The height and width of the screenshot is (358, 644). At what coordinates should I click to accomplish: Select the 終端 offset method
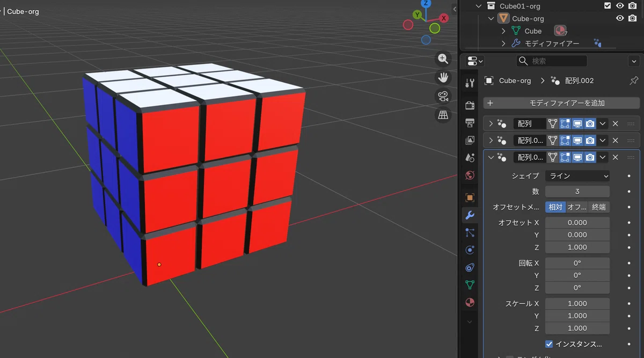tap(599, 207)
